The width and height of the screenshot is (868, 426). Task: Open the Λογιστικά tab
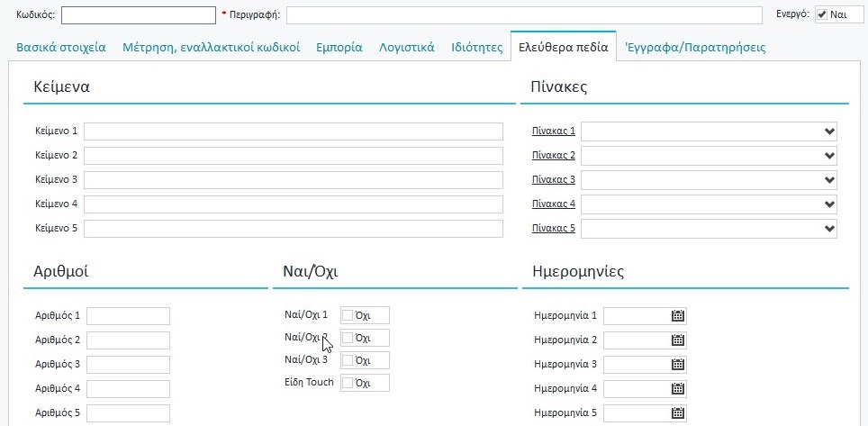pyautogui.click(x=407, y=48)
